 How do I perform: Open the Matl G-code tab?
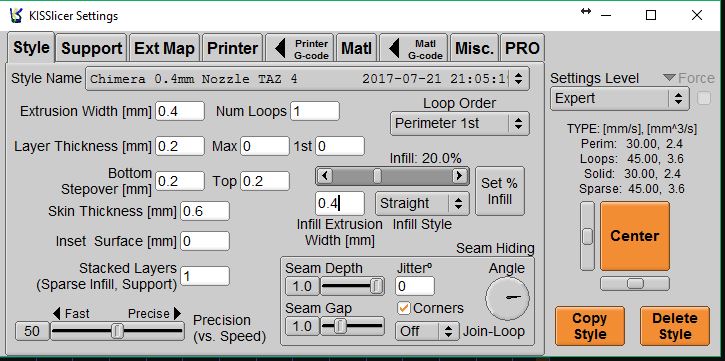click(414, 48)
